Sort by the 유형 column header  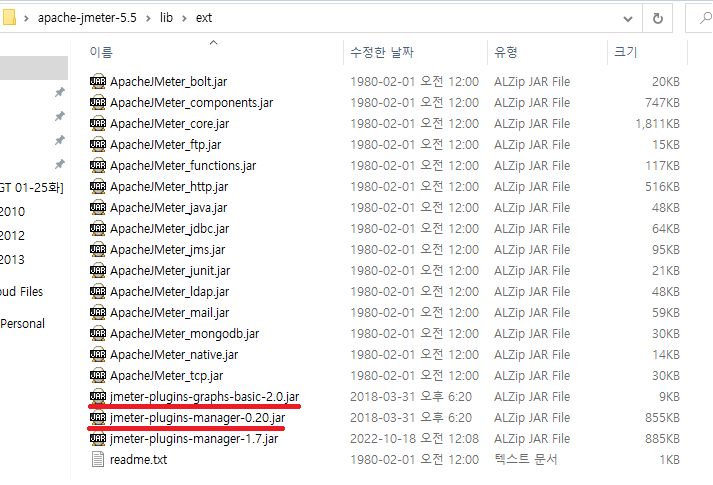506,52
